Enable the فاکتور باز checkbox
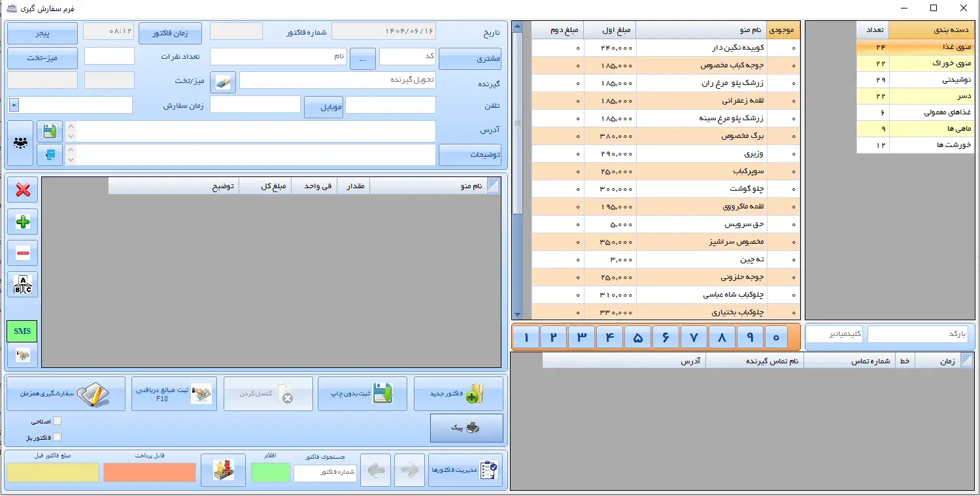980x496 pixels. [x=58, y=436]
